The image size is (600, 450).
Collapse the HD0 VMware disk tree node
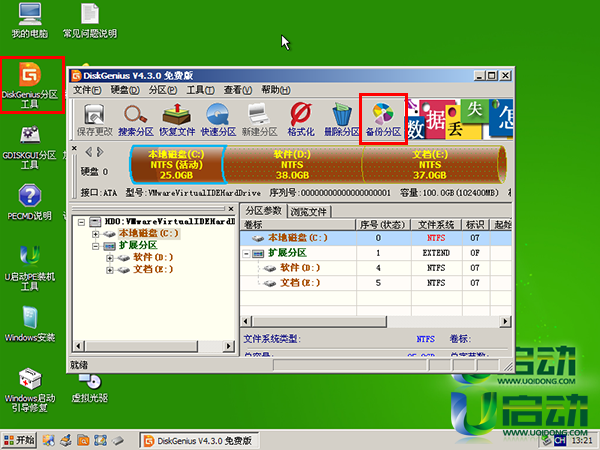click(81, 222)
